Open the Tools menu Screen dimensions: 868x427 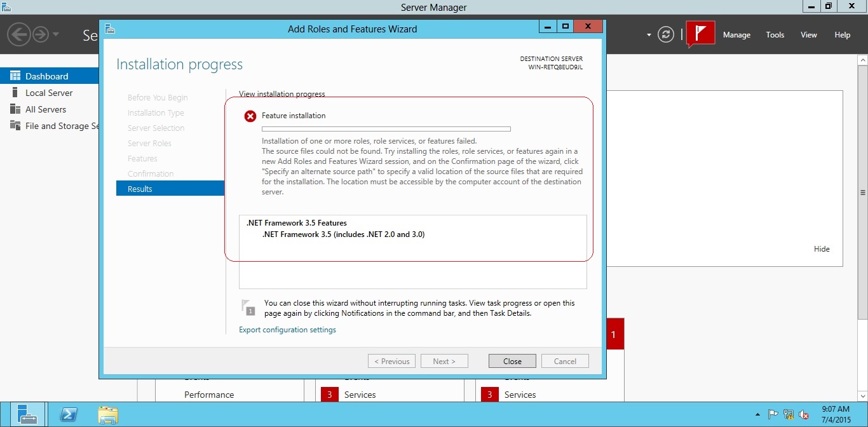775,34
